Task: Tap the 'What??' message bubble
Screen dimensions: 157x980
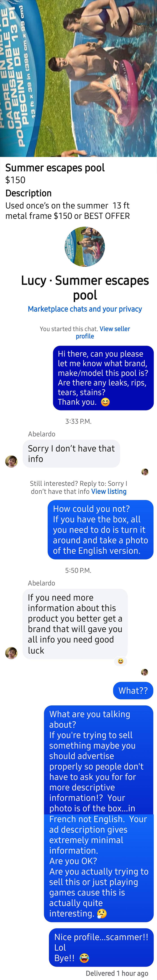Action: (133, 690)
